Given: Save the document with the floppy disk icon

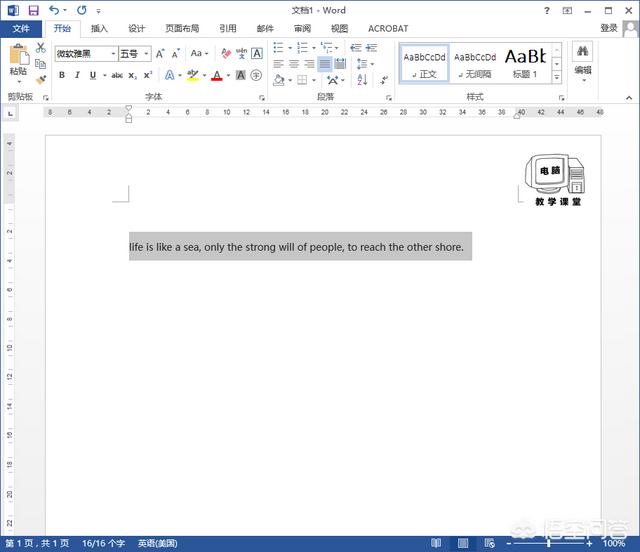Looking at the screenshot, I should click(x=33, y=10).
